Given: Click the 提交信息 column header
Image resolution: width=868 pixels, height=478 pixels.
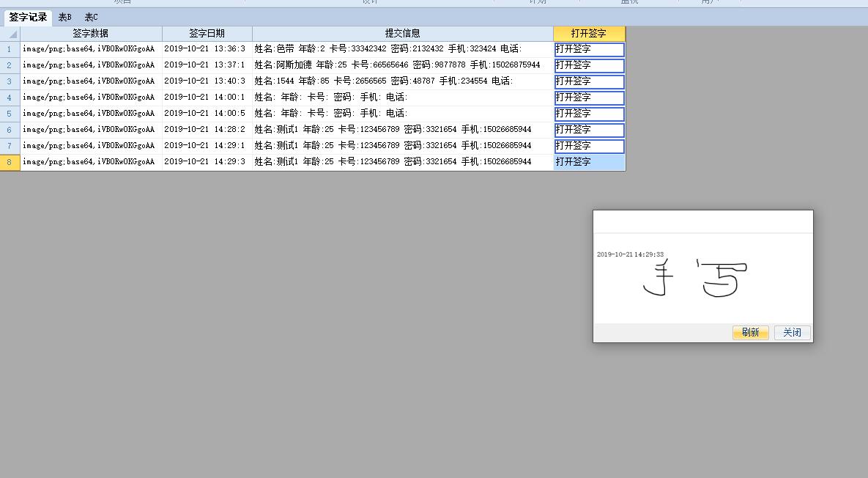Looking at the screenshot, I should click(x=402, y=33).
